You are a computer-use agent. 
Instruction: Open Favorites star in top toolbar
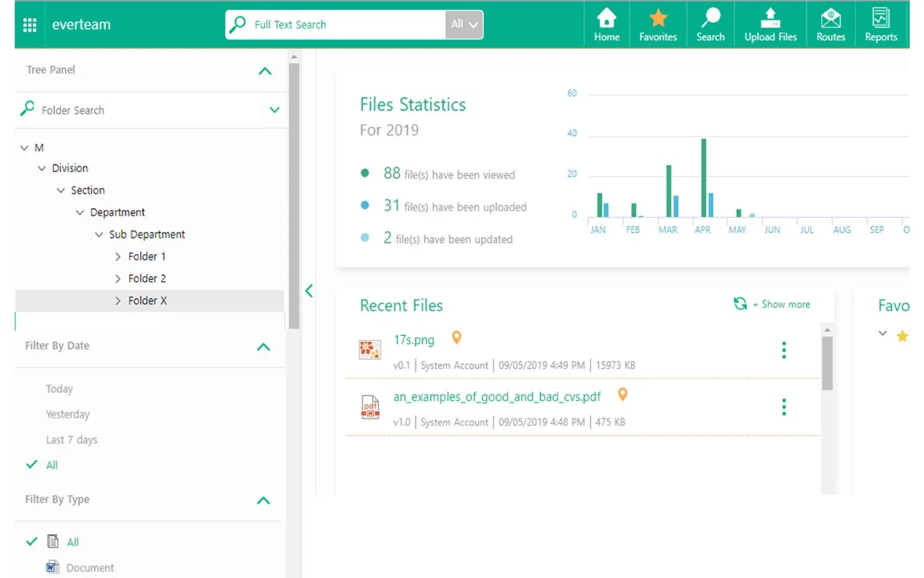tap(658, 25)
